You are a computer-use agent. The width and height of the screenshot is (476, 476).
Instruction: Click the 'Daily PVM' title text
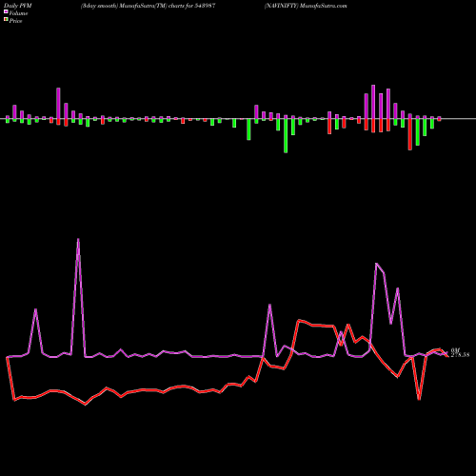click(x=18, y=6)
